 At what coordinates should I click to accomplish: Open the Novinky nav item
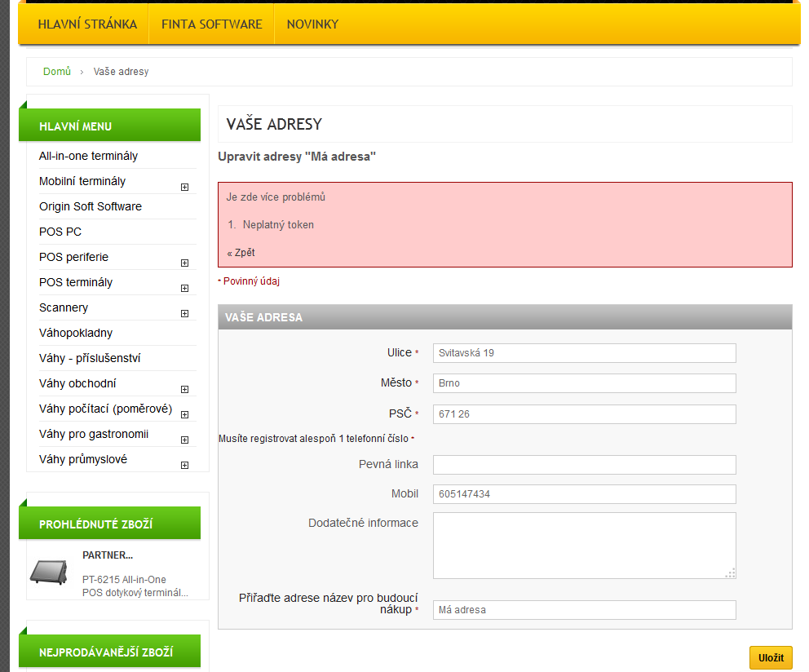pos(312,24)
